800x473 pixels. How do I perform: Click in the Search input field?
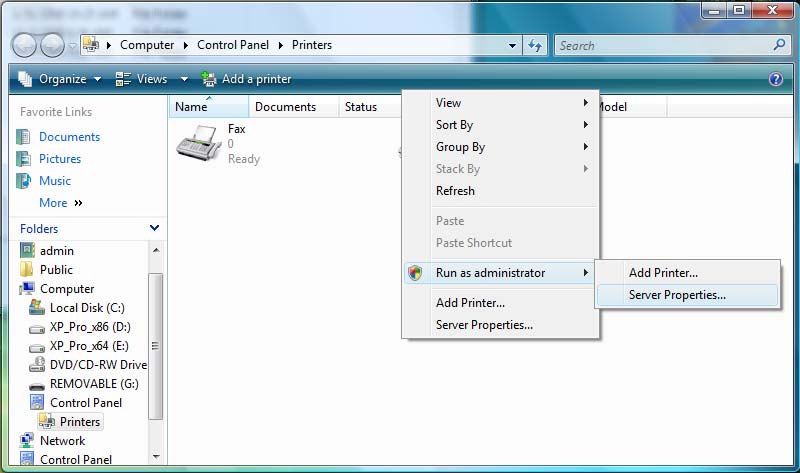coord(663,45)
